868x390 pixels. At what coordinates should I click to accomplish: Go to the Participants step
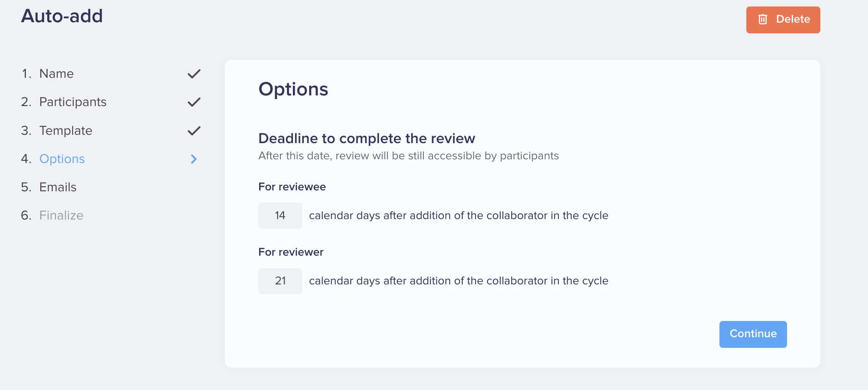(x=73, y=102)
